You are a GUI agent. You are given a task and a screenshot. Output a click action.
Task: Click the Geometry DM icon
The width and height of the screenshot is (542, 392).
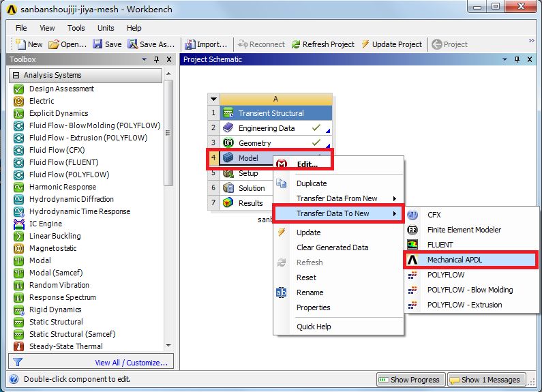pos(228,142)
